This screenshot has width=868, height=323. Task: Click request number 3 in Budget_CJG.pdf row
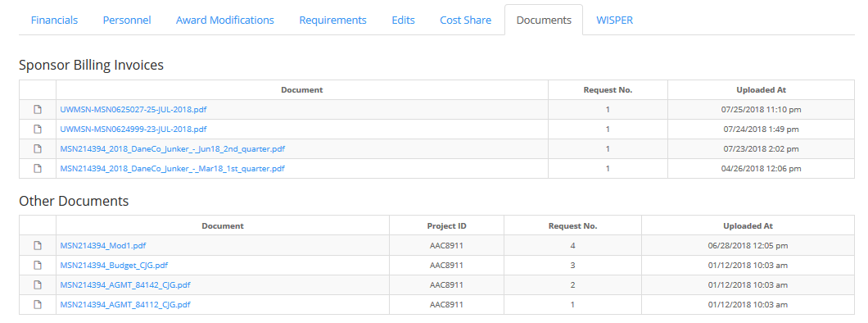573,266
